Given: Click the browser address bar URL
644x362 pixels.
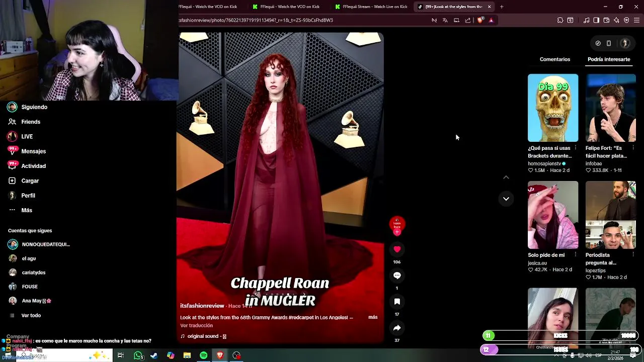Looking at the screenshot, I should click(x=256, y=20).
